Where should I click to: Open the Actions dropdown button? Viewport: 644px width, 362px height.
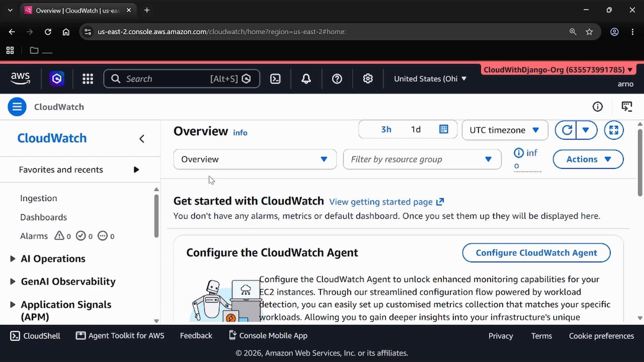(588, 159)
